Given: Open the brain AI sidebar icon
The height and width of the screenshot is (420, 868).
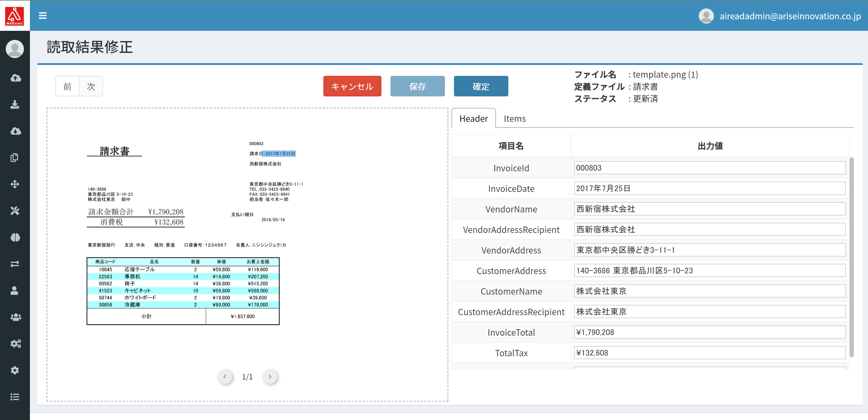Looking at the screenshot, I should (15, 237).
